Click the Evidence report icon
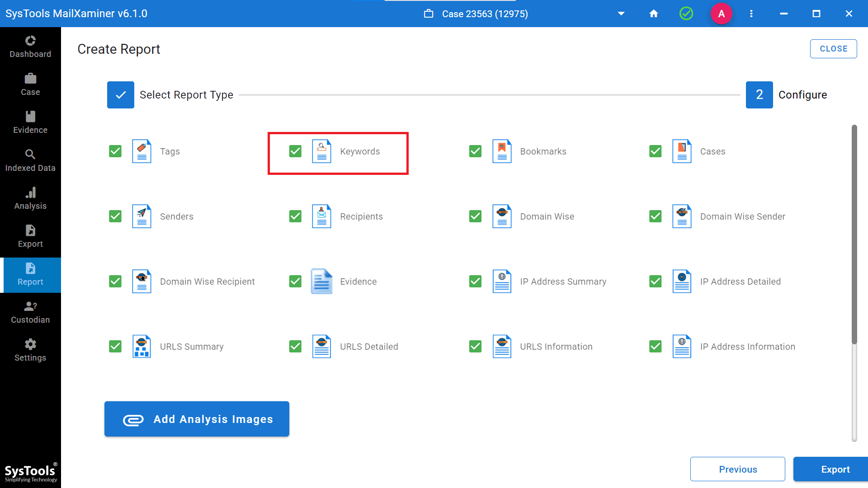This screenshot has width=868, height=488. click(x=321, y=281)
